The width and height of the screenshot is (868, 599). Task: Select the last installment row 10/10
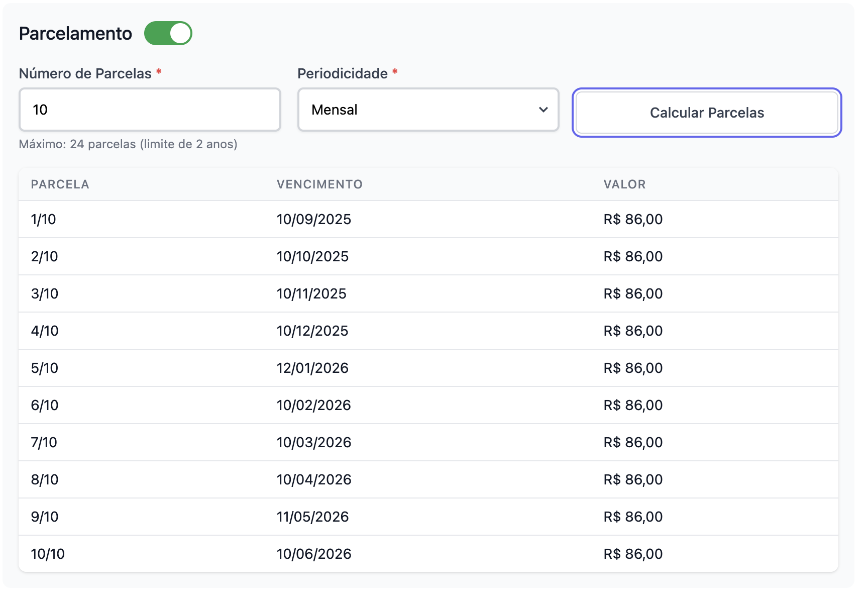[48, 554]
